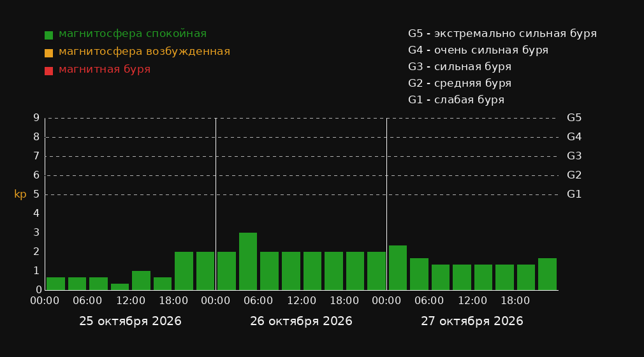Click the G4 label beside the gridline
Image resolution: width=644 pixels, height=357 pixels.
574,137
